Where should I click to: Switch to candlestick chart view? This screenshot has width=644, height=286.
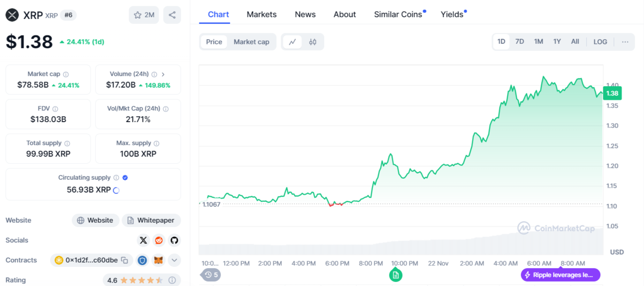[x=313, y=42]
